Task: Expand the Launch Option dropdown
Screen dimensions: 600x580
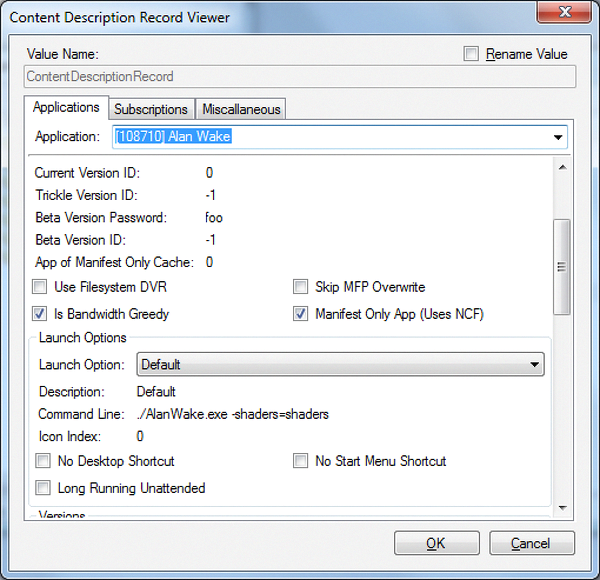Action: click(x=532, y=365)
